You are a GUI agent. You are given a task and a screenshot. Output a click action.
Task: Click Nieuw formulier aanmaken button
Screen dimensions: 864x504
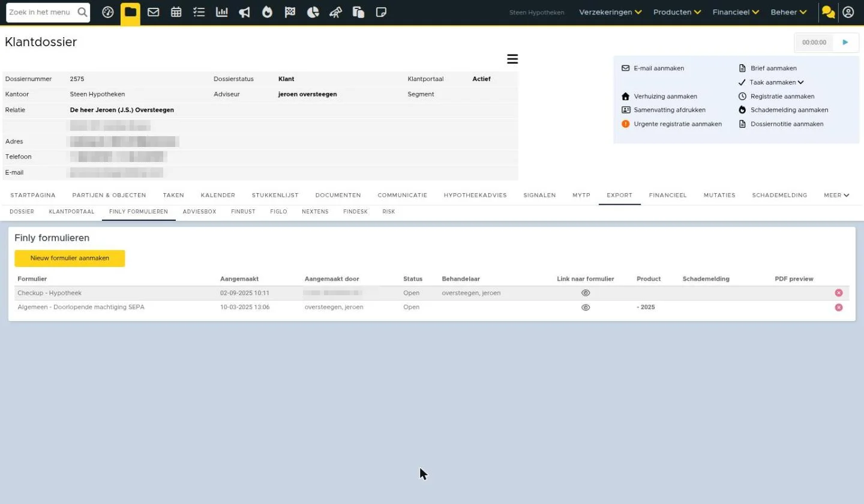(x=70, y=258)
